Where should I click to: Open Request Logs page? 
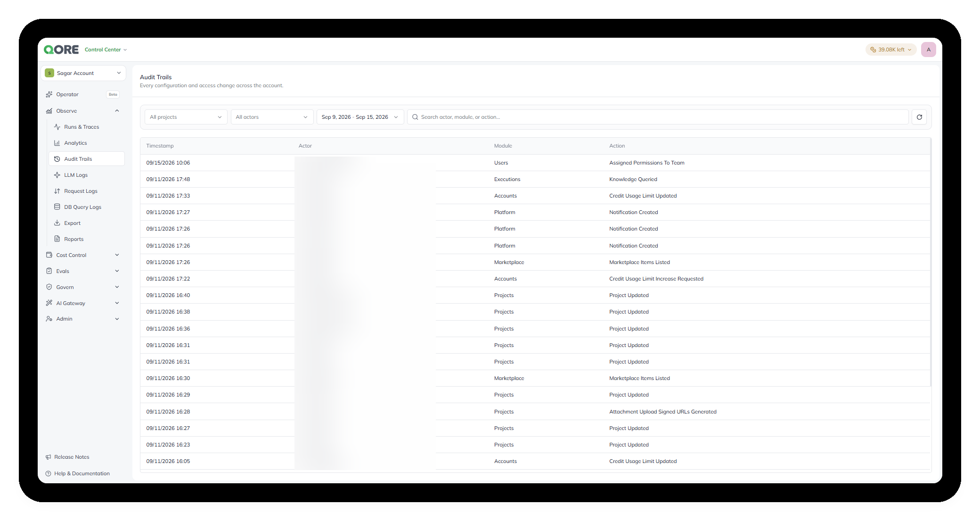(81, 191)
